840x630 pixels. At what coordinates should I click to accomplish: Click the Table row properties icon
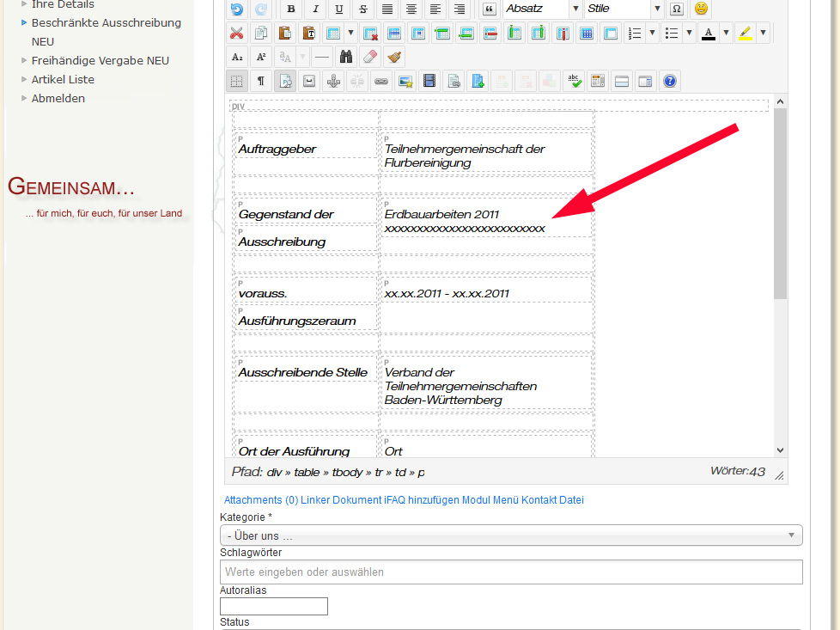coord(394,34)
